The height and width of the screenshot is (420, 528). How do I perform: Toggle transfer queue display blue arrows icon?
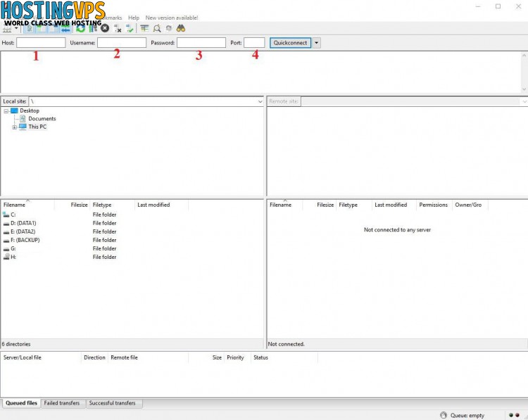click(66, 29)
